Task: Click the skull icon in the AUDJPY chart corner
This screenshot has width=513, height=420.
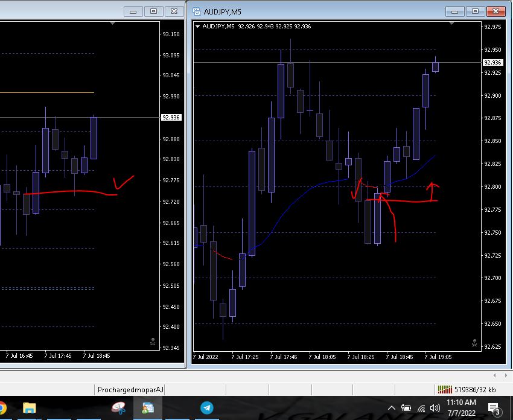Action: coord(475,344)
